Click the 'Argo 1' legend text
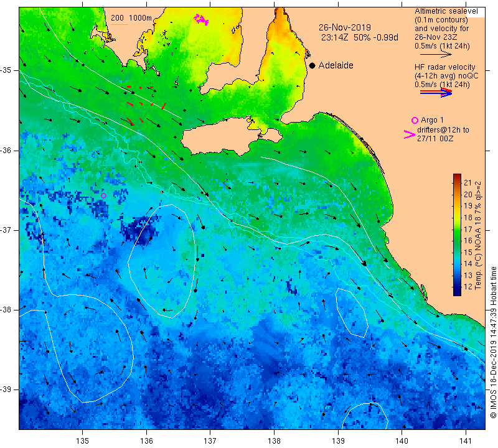The width and height of the screenshot is (498, 448). [x=432, y=120]
